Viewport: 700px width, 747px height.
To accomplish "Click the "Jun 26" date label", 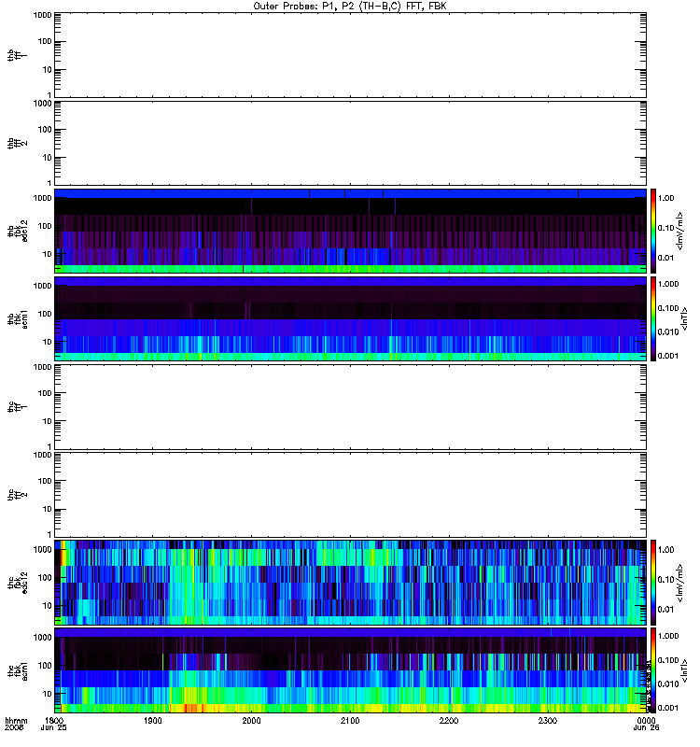I will (646, 728).
